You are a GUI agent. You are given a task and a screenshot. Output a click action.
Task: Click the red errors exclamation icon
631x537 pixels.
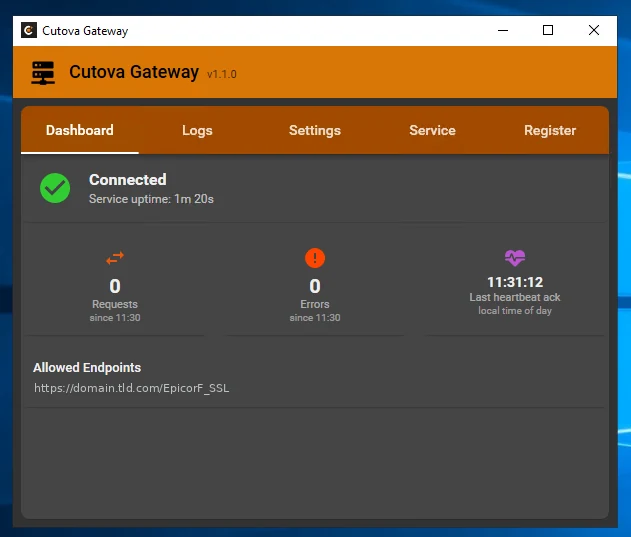coord(315,258)
